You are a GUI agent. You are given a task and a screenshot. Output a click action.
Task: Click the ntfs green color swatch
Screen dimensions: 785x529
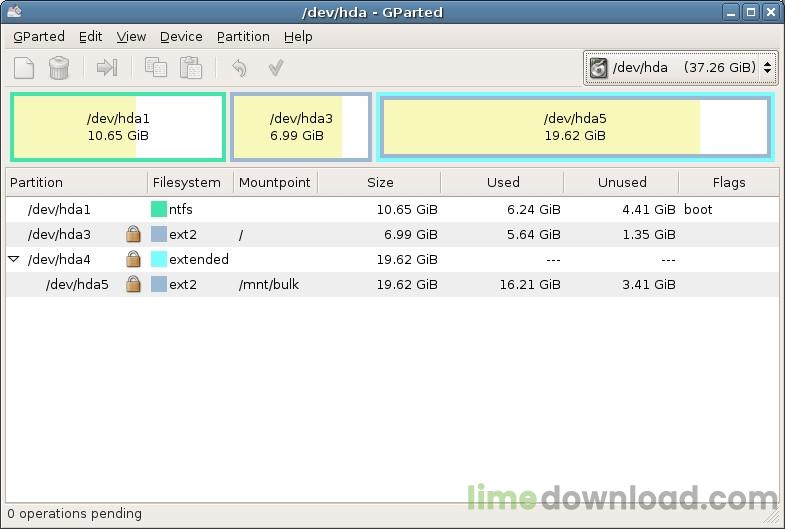pos(158,210)
